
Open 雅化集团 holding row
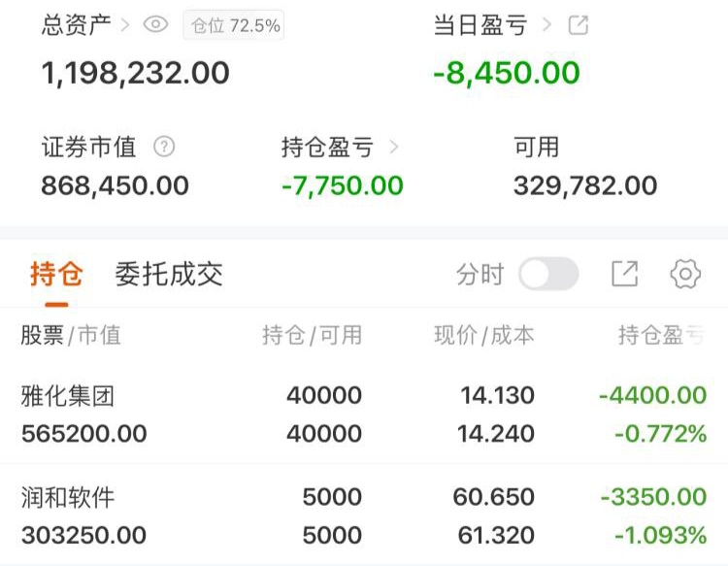pos(364,415)
